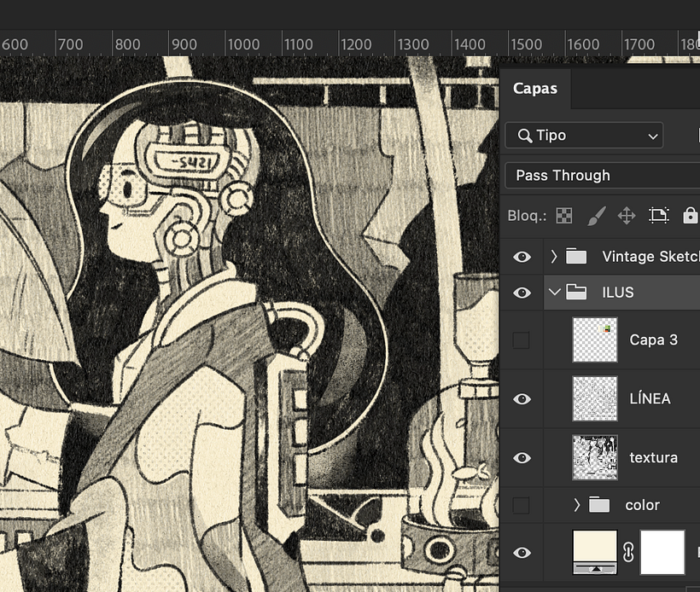Open the Tipo filter dropdown
700x592 pixels.
pyautogui.click(x=584, y=135)
